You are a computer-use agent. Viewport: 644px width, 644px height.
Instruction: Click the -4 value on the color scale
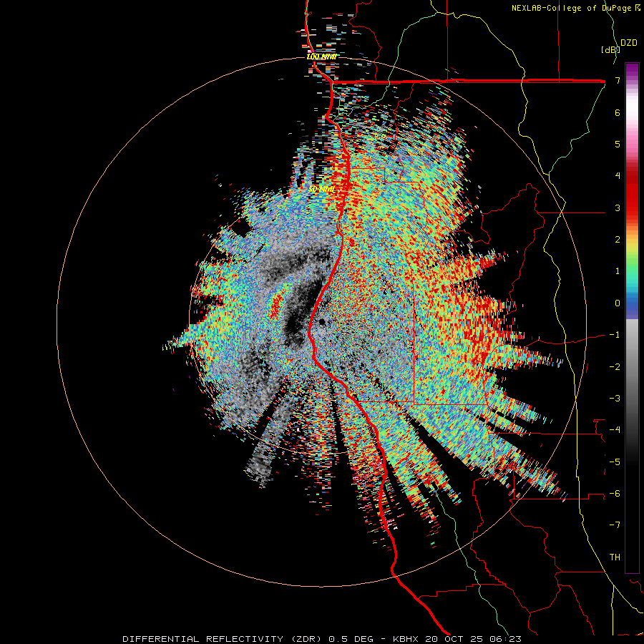tap(615, 430)
